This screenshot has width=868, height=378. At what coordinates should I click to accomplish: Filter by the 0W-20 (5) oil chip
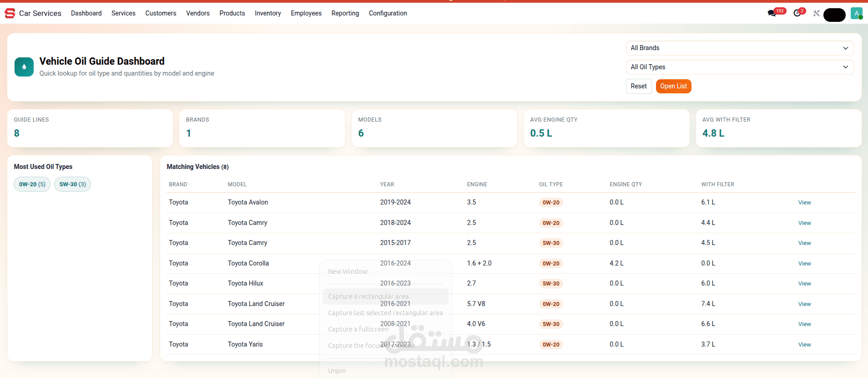(32, 184)
